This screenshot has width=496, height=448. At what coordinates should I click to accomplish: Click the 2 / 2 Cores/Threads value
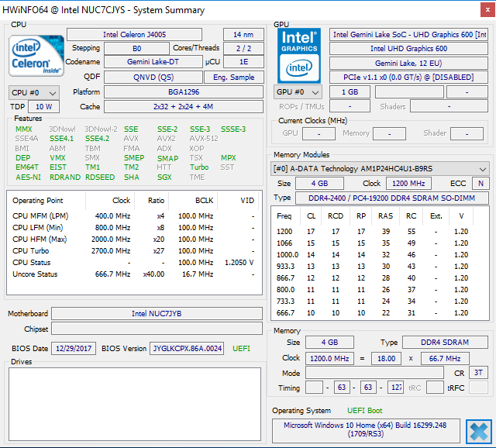[x=243, y=48]
